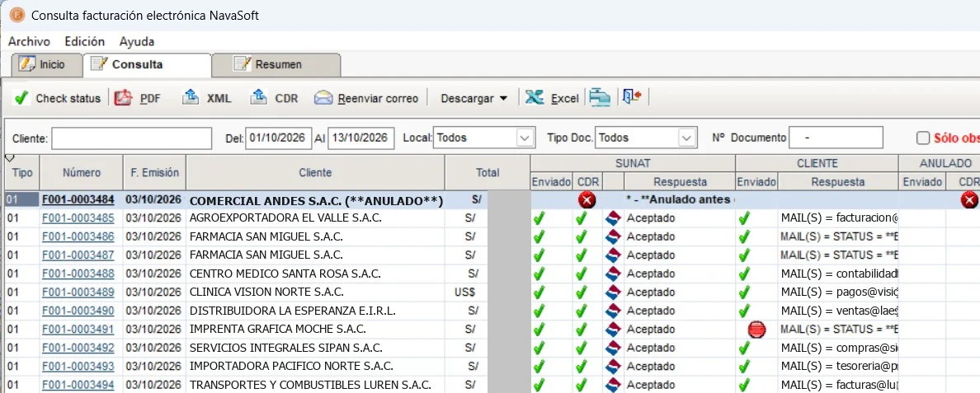Open invoice link F001-0003487

click(x=78, y=255)
